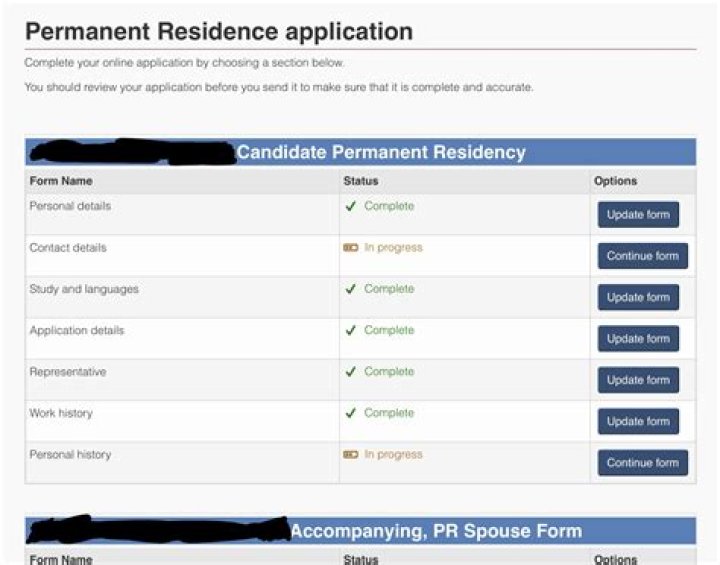Click the Status column header

[x=360, y=181]
